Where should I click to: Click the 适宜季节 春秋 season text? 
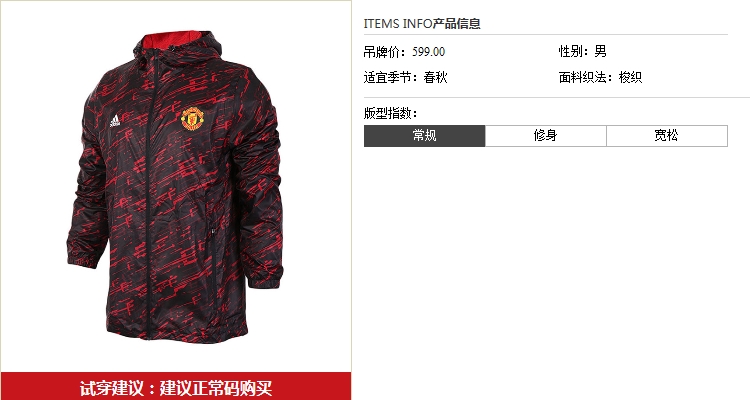pyautogui.click(x=406, y=77)
